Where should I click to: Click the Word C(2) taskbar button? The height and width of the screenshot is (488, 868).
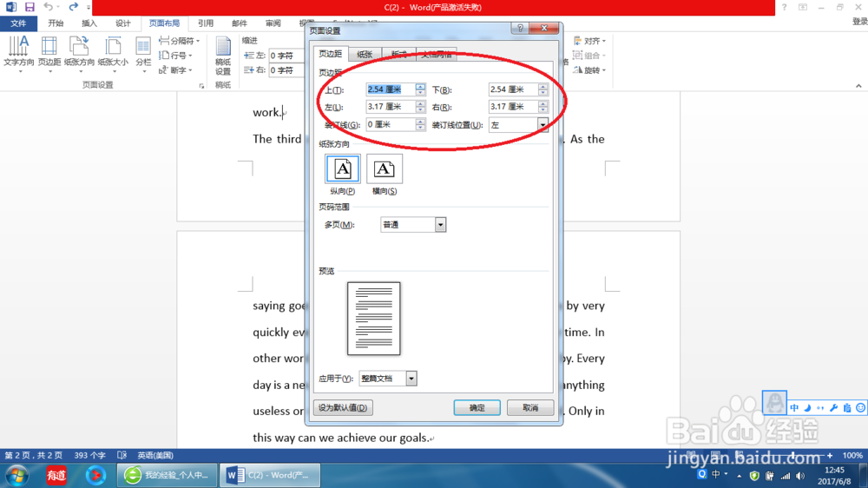pos(270,475)
